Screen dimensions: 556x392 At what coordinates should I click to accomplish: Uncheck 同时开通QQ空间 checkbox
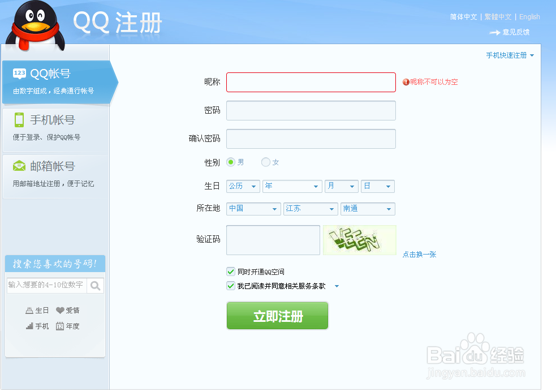(231, 272)
